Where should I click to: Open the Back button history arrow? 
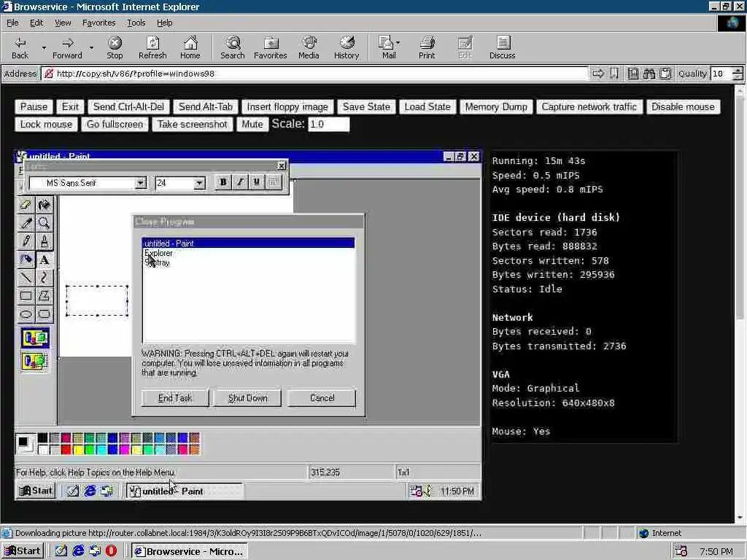tap(44, 47)
